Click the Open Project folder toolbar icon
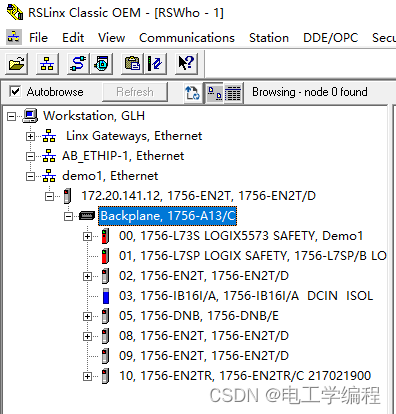396x414 pixels. 16,63
